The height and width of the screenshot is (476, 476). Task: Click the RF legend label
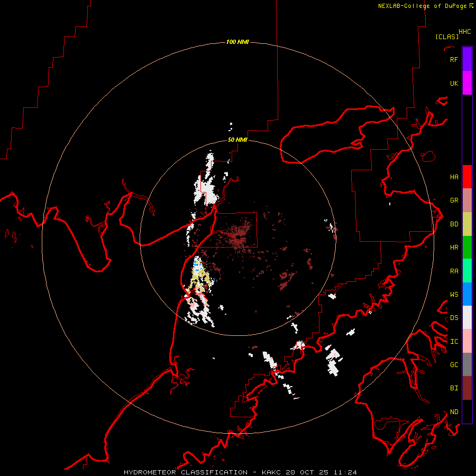[454, 59]
